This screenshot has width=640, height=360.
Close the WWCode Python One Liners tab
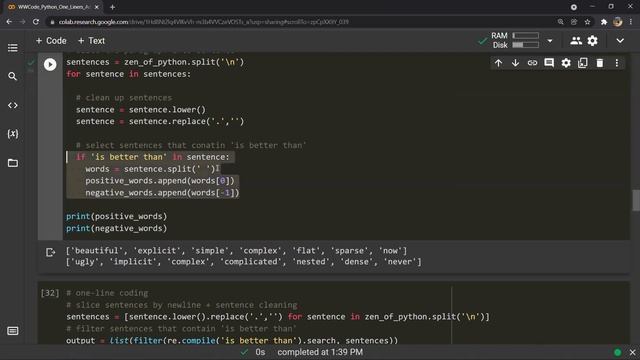pyautogui.click(x=97, y=7)
